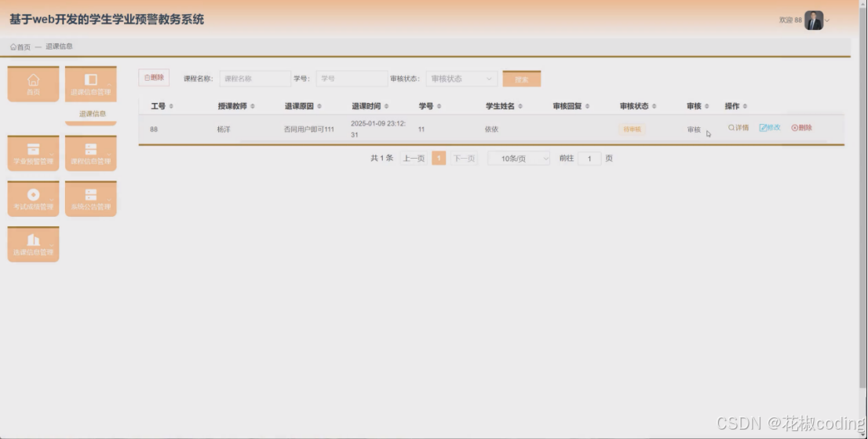This screenshot has width=868, height=439.
Task: Click 修改 for the 杨洋 row
Action: pyautogui.click(x=770, y=128)
